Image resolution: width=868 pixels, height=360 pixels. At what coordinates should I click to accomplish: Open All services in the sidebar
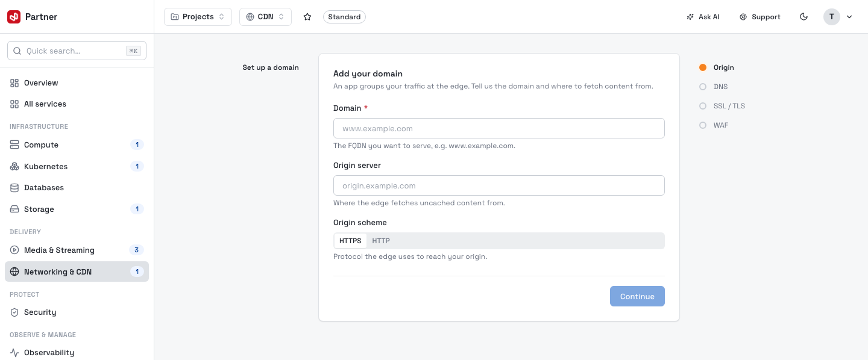[x=77, y=104]
